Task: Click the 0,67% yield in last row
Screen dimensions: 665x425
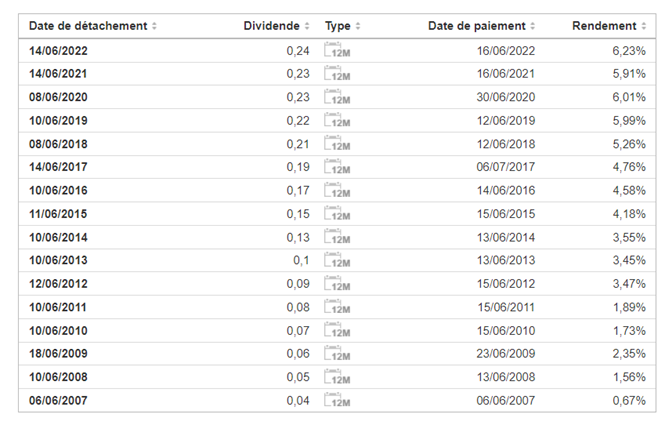Action: (629, 400)
